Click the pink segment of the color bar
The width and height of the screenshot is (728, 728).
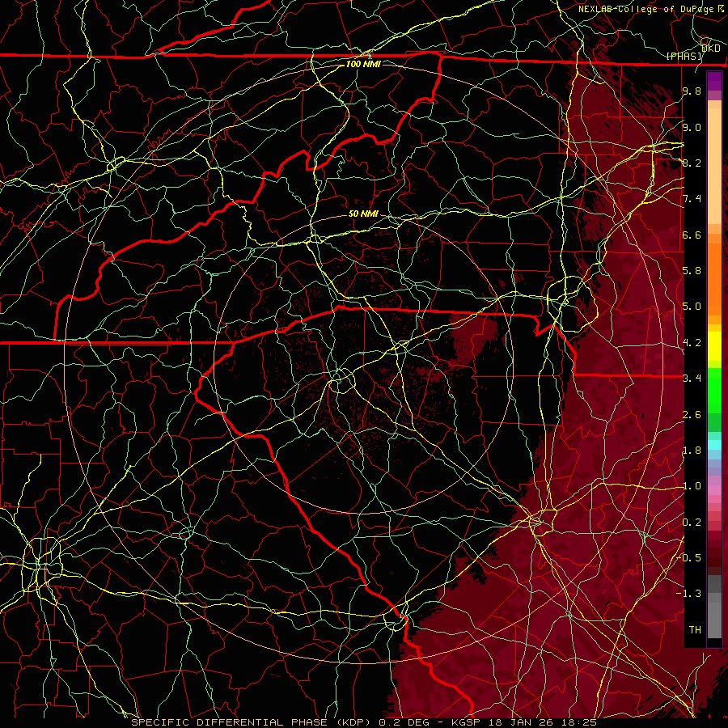714,490
